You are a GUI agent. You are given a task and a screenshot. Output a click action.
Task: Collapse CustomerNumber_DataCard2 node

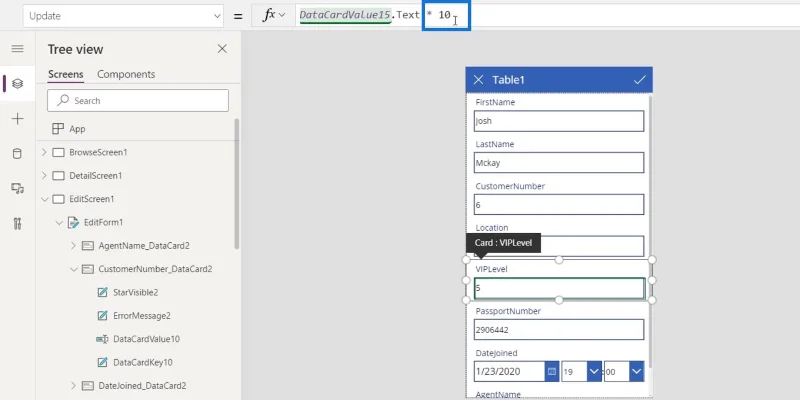pyautogui.click(x=73, y=269)
